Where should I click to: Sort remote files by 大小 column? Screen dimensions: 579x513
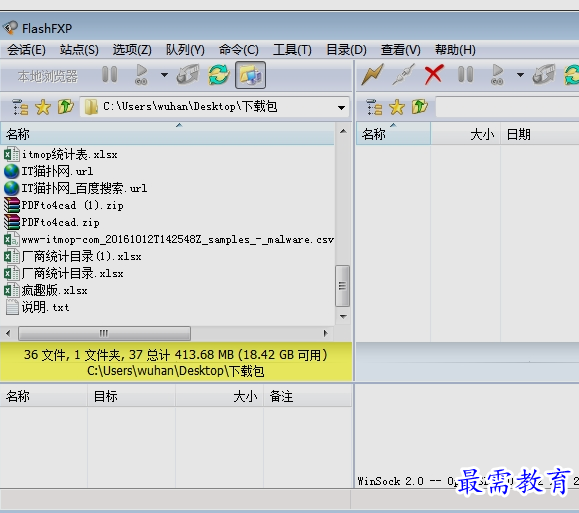click(466, 134)
